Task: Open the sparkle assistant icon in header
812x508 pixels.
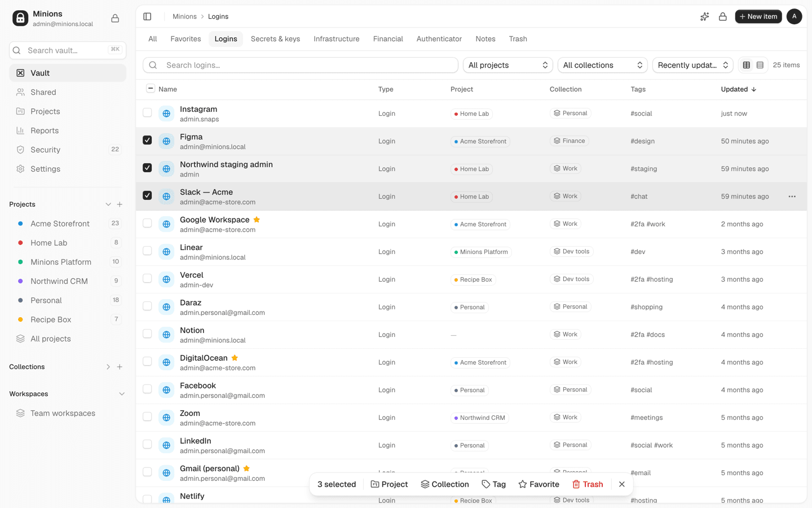Action: (x=704, y=16)
